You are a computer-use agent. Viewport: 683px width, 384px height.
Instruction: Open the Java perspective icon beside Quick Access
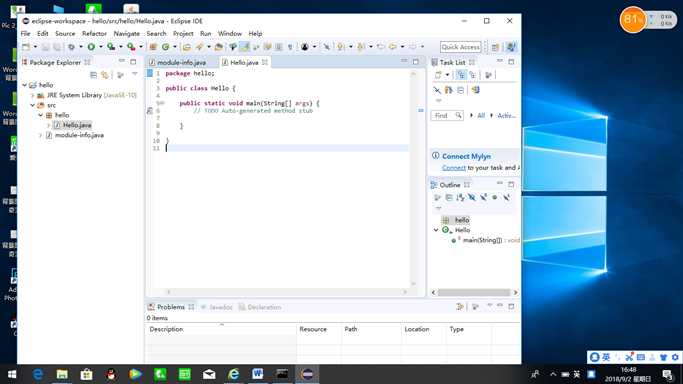click(511, 47)
